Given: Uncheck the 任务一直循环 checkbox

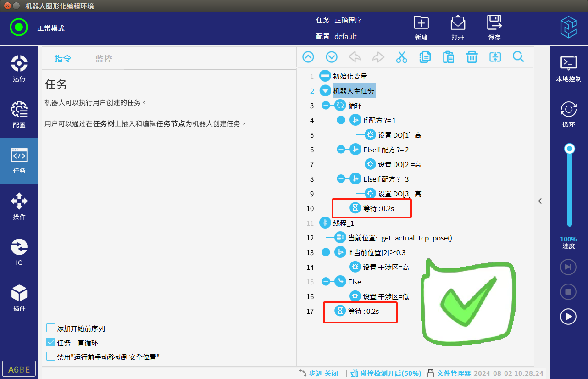Looking at the screenshot, I should [51, 342].
